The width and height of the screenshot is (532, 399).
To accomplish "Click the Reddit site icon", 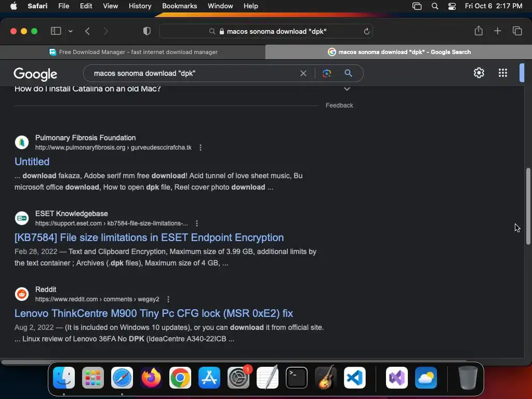I will point(22,294).
